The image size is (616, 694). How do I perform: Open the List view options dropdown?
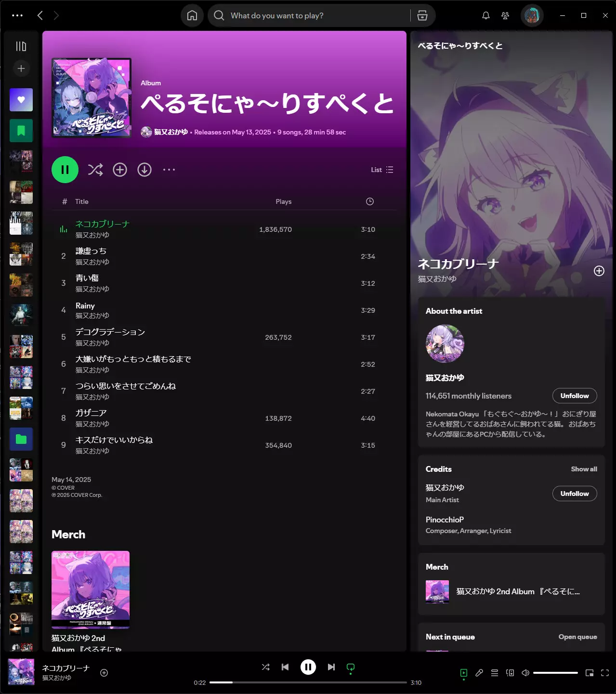tap(382, 170)
